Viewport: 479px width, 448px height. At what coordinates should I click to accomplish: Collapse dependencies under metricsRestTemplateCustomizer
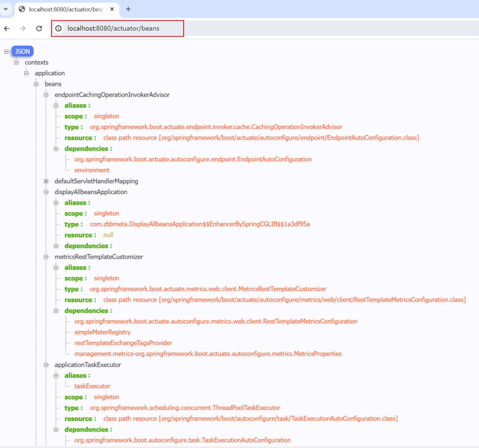point(56,311)
